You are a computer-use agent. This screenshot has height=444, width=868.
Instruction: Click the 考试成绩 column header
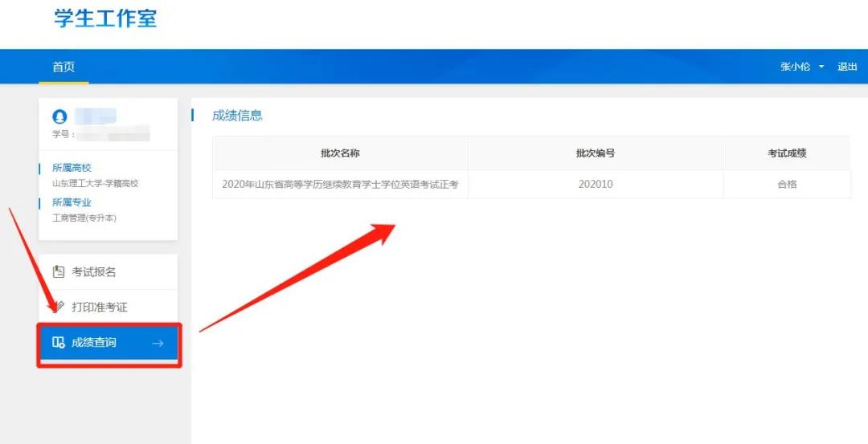(x=787, y=153)
